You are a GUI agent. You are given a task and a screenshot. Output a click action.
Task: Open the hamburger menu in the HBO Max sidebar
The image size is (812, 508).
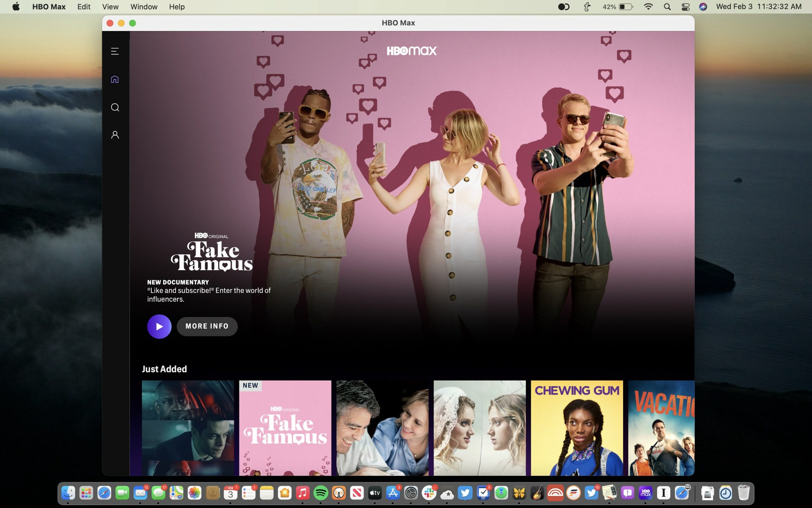point(115,51)
